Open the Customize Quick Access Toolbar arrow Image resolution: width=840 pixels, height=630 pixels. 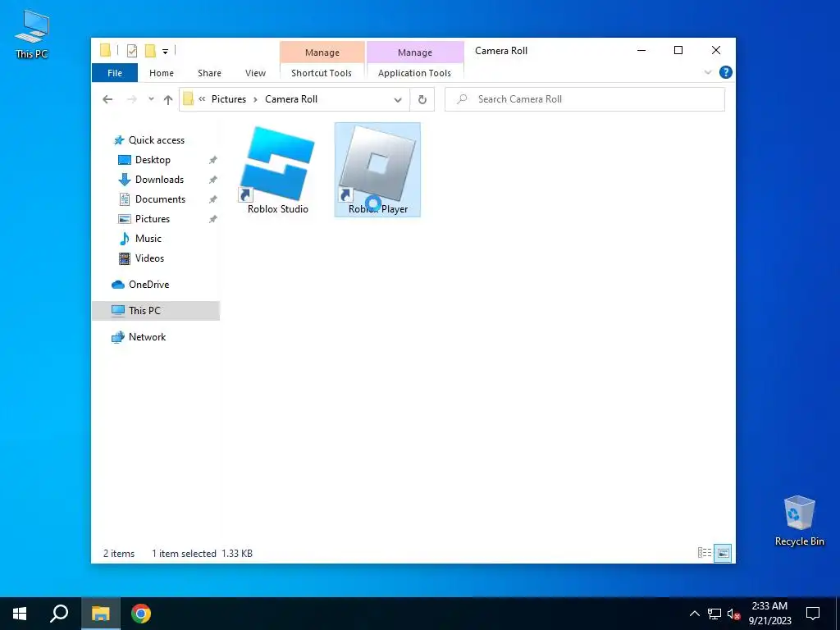pyautogui.click(x=165, y=52)
